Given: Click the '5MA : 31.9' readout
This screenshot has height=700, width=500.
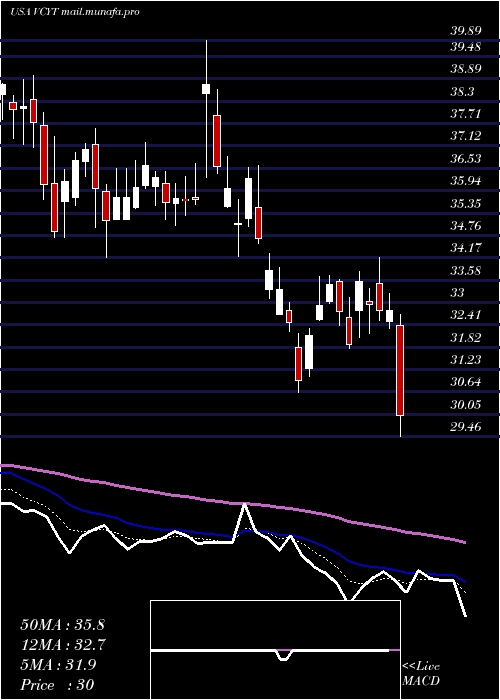Looking at the screenshot, I should (x=58, y=665).
